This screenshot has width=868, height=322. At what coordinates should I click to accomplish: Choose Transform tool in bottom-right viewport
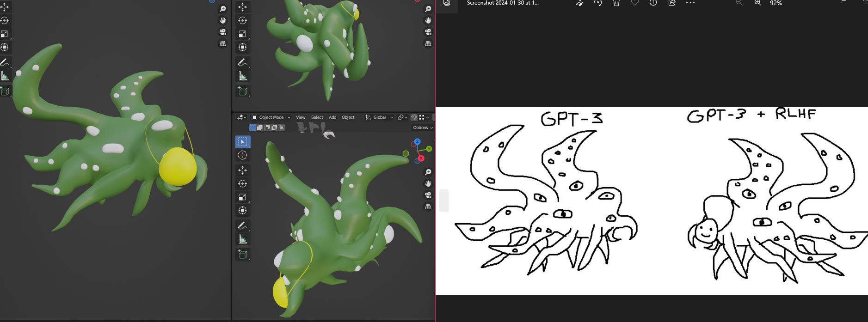tap(243, 211)
